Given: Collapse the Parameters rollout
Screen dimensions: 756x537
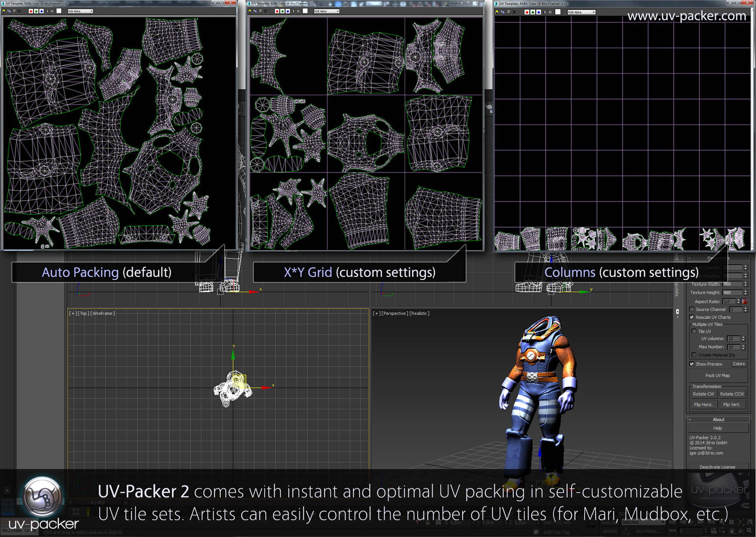Looking at the screenshot, I should tap(719, 258).
